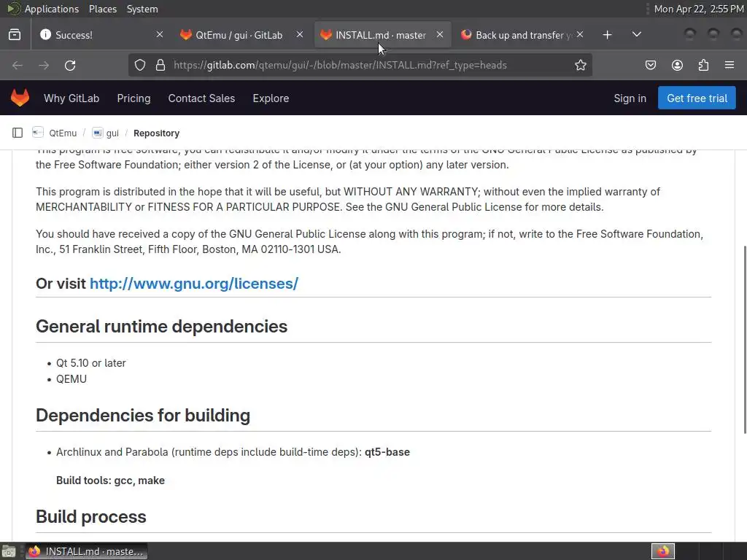Click Sign in link

[x=630, y=98]
